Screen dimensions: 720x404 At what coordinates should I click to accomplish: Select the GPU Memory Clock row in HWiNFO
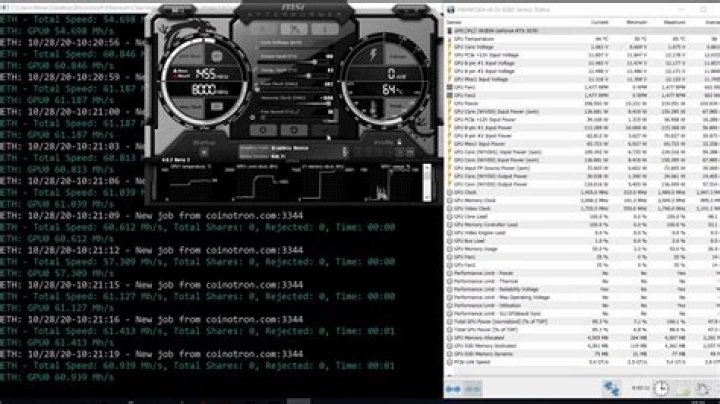coord(583,201)
